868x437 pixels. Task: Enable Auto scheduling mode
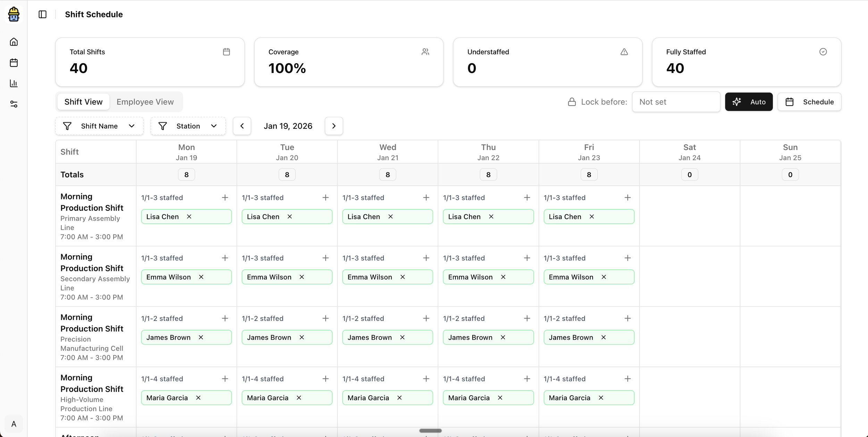[x=749, y=101]
